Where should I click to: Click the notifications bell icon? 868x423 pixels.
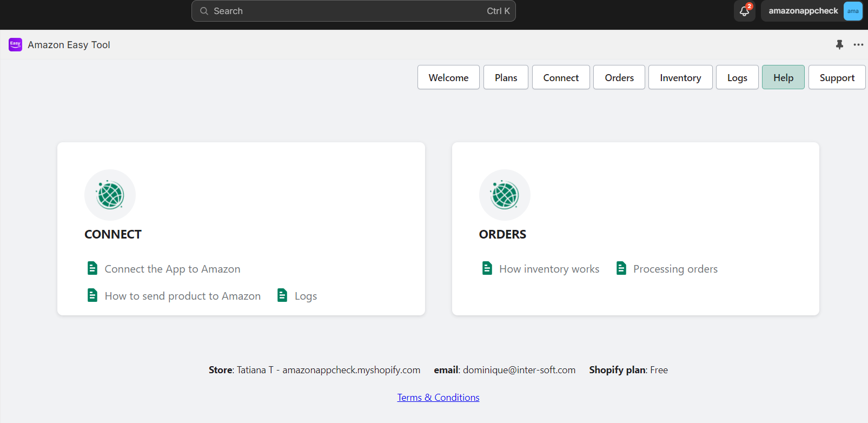[x=744, y=11]
